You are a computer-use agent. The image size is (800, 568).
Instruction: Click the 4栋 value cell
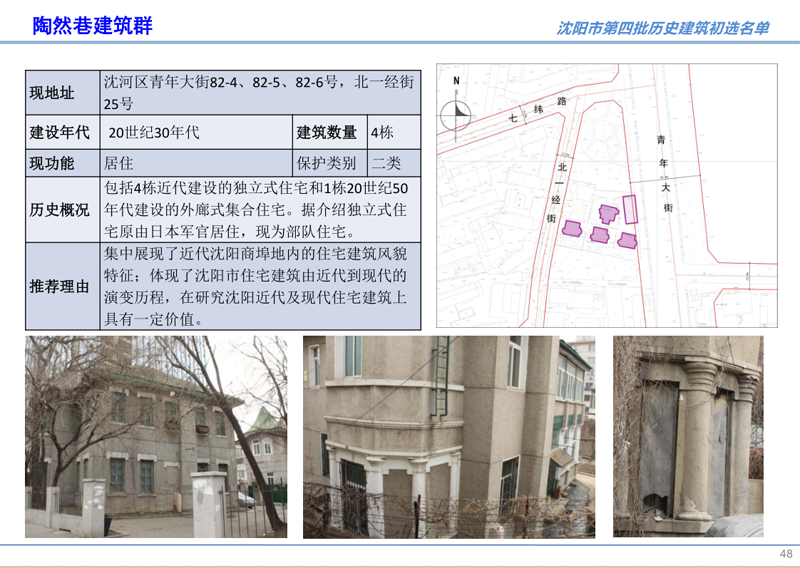point(395,133)
